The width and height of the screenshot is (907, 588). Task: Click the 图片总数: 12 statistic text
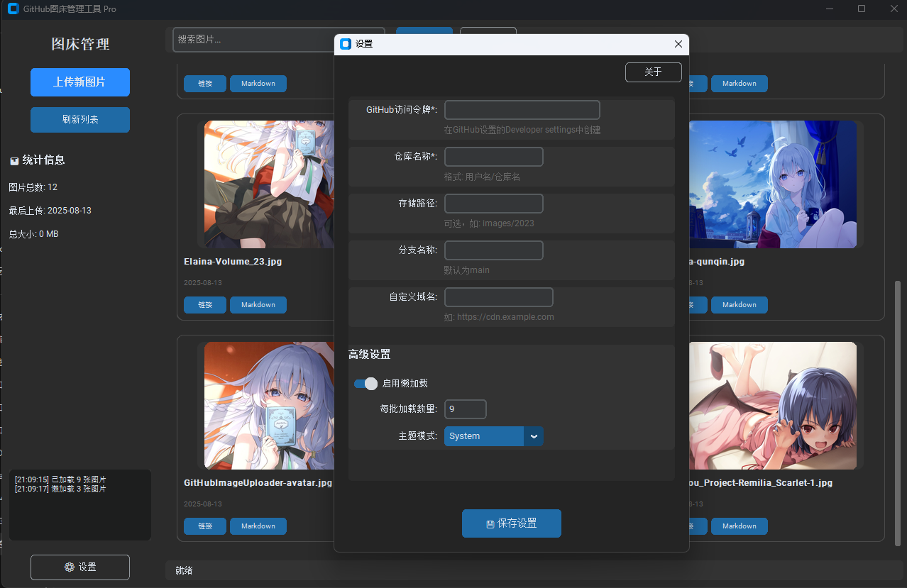(x=33, y=187)
